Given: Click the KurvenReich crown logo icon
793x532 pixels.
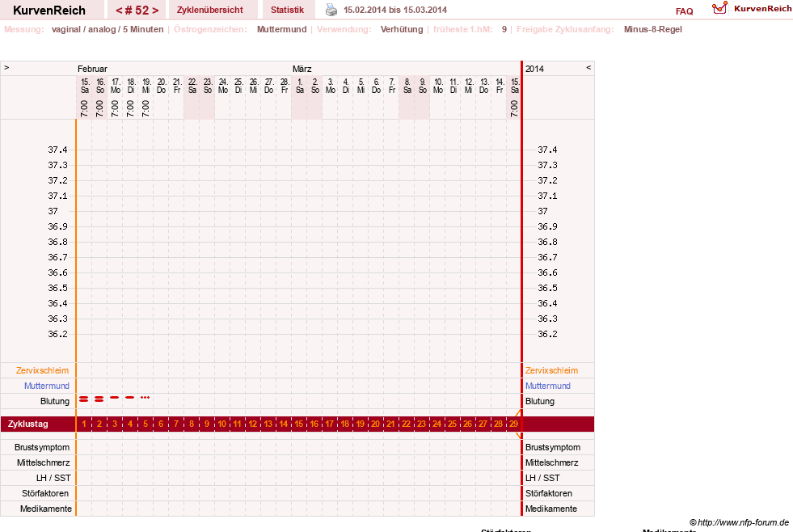Looking at the screenshot, I should pos(719,8).
